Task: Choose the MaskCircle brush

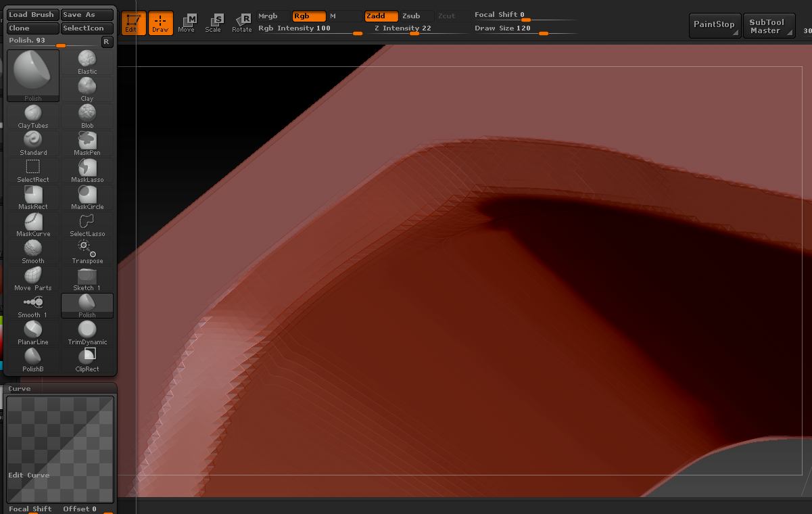Action: (87, 197)
